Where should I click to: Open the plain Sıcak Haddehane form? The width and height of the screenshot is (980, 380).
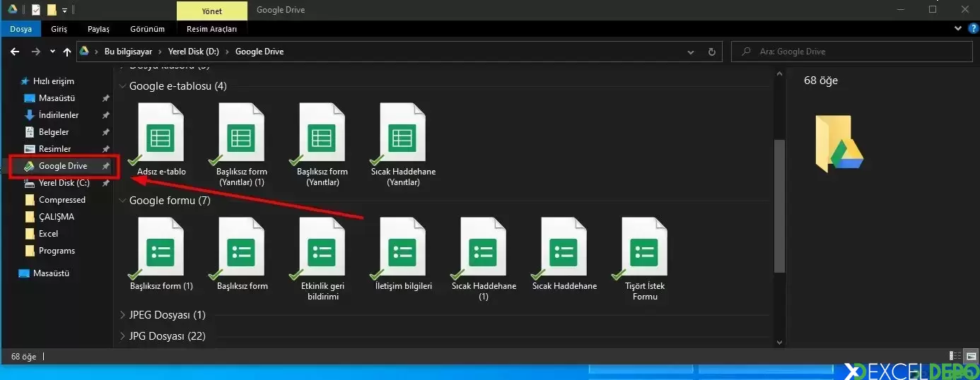[x=564, y=254]
